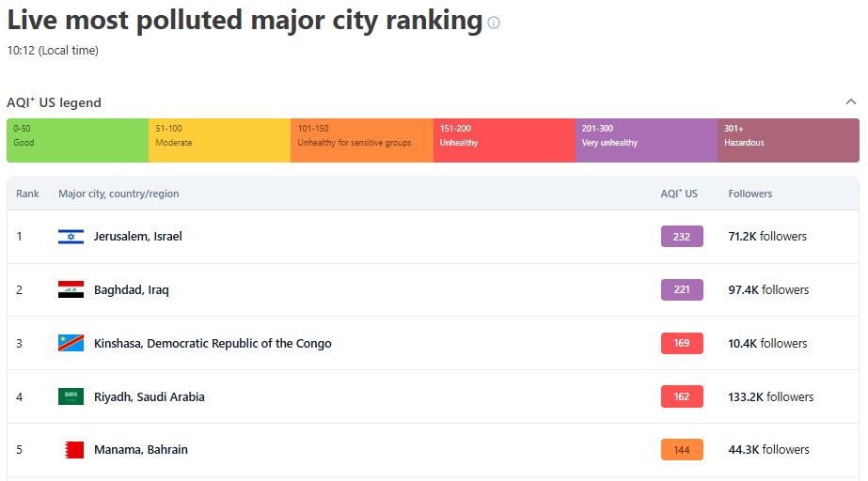The image size is (868, 481).
Task: Click the green Good legend swatch
Action: (x=77, y=140)
